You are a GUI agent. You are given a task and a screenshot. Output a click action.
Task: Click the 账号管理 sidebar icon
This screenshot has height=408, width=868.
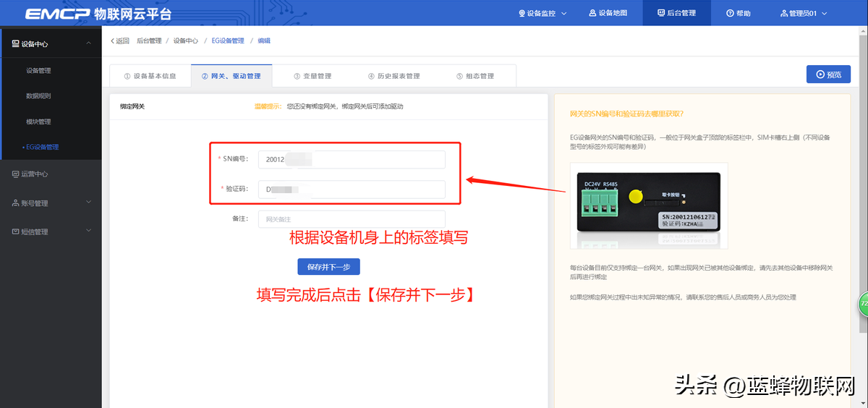point(16,203)
